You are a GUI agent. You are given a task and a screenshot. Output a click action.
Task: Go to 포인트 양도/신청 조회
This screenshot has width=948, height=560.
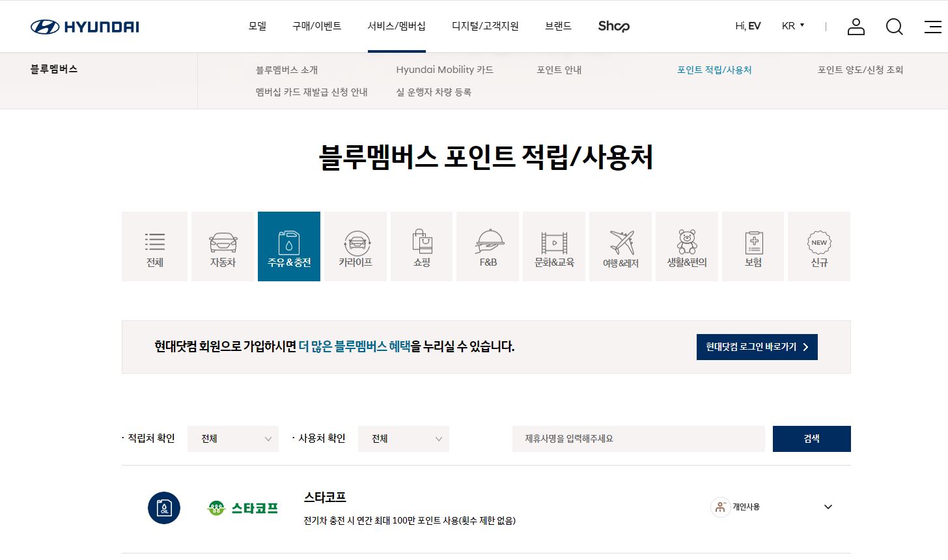(x=861, y=70)
